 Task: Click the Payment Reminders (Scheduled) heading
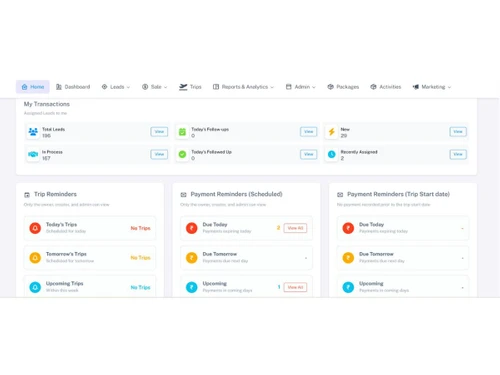coord(236,194)
